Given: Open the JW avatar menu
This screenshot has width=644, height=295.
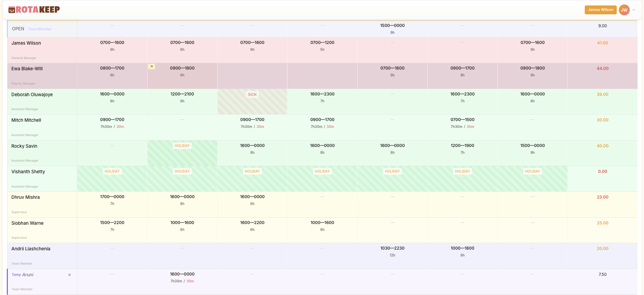Looking at the screenshot, I should click(624, 10).
